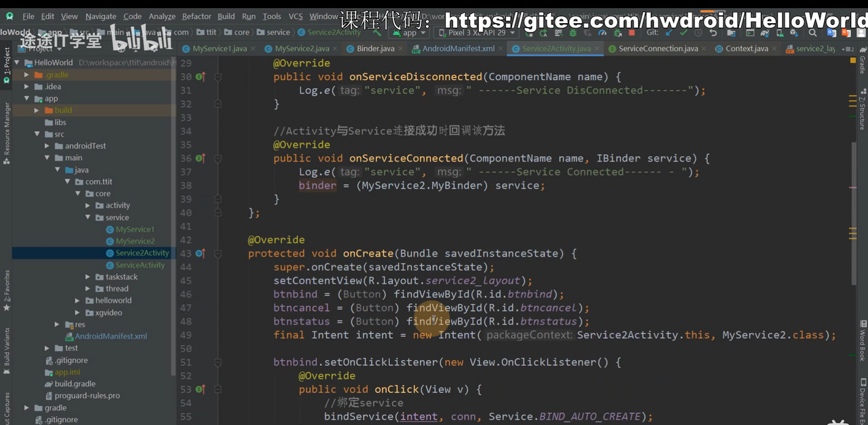This screenshot has height=425, width=868.
Task: Click the core breadcrumb in navigation bar
Action: pyautogui.click(x=242, y=32)
